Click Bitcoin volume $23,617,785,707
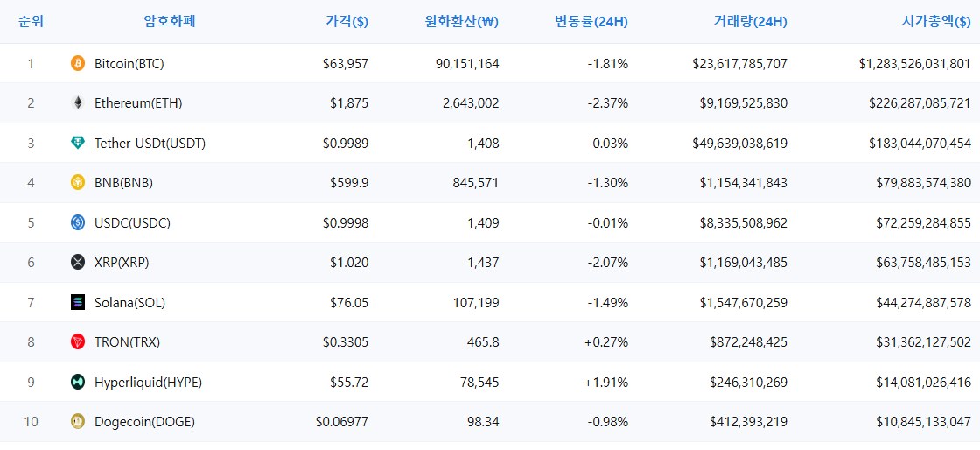980x450 pixels. click(x=740, y=63)
